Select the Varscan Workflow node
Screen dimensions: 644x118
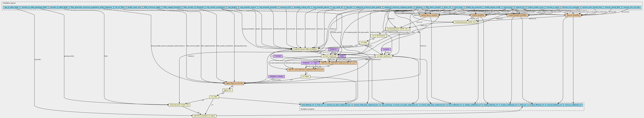(x=573, y=15)
